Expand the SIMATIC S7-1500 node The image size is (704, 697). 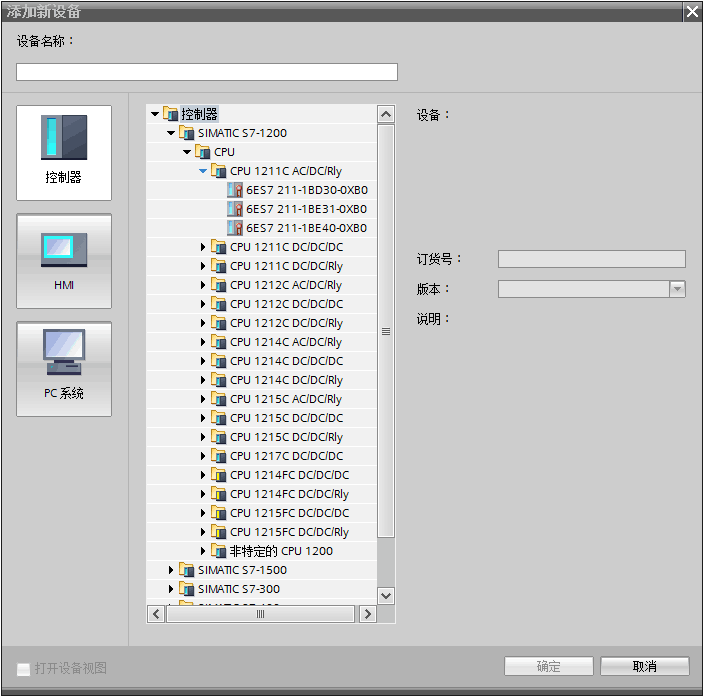[x=171, y=570]
